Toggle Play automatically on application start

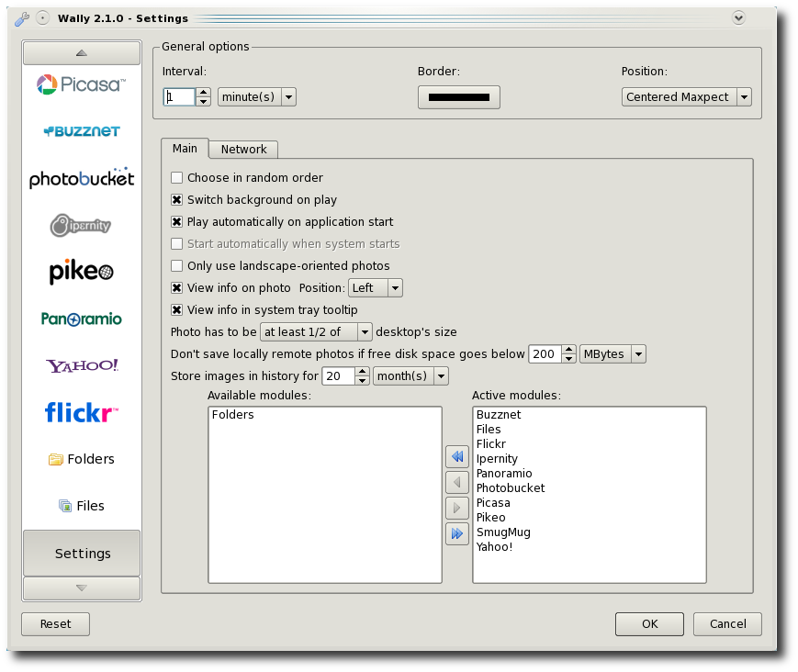pyautogui.click(x=176, y=222)
